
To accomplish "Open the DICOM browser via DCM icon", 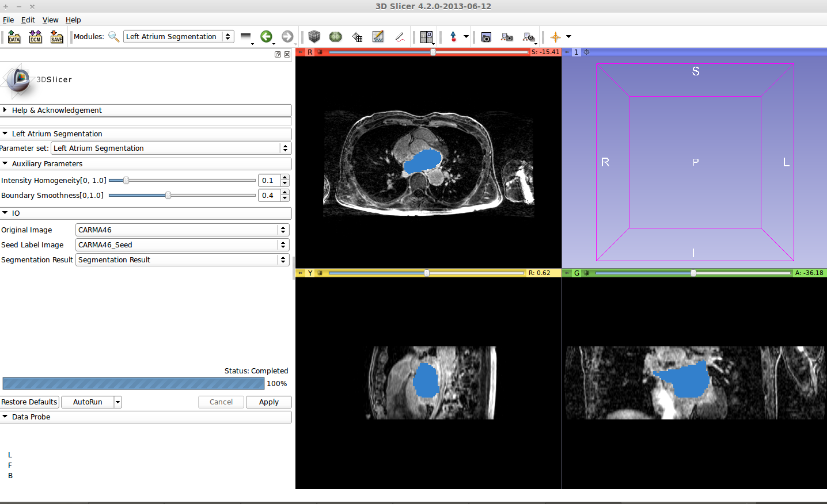I will point(36,37).
